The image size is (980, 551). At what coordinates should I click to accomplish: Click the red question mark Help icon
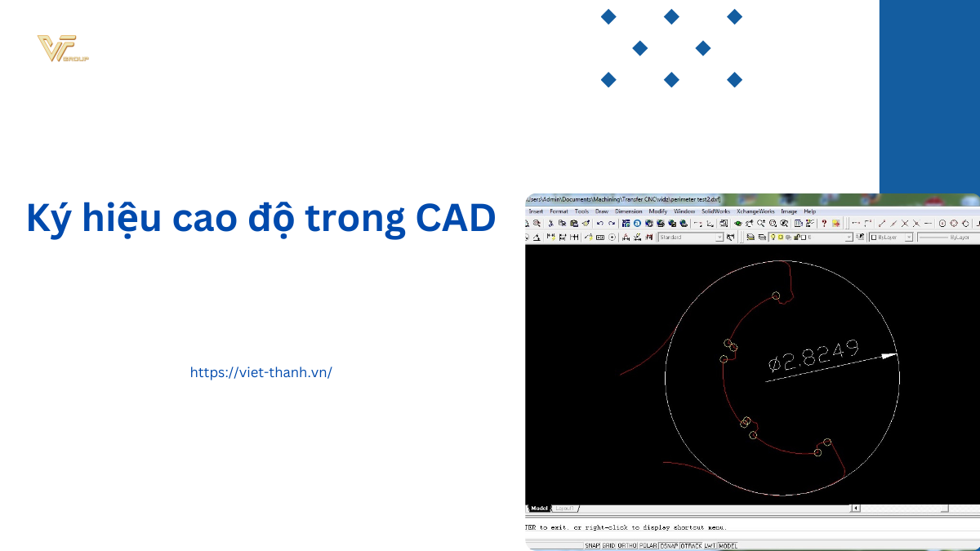824,223
